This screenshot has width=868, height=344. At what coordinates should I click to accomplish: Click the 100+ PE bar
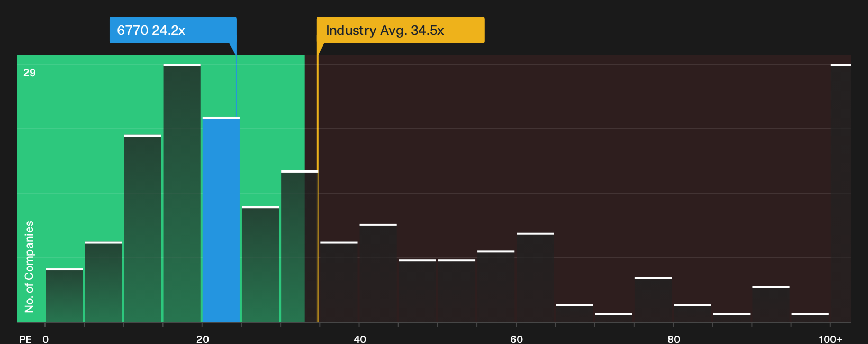841,193
